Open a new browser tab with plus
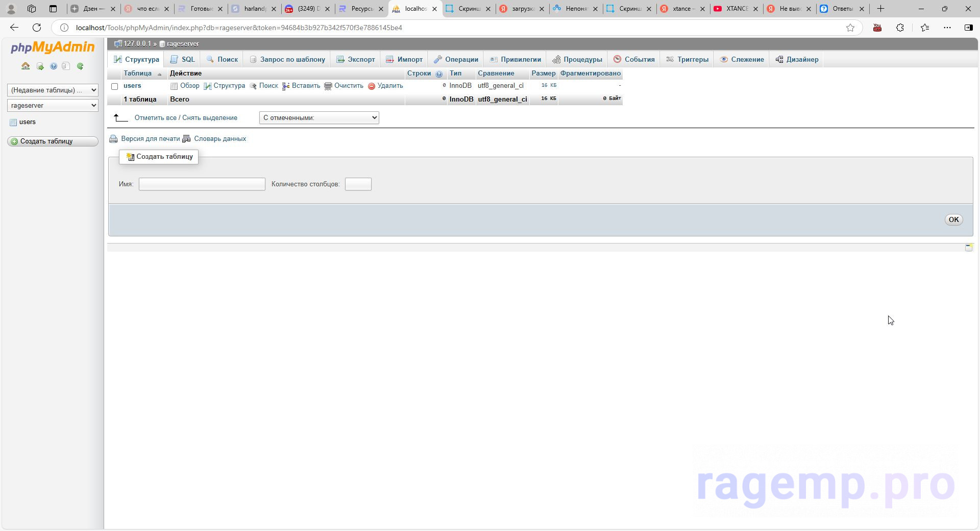 coord(880,9)
